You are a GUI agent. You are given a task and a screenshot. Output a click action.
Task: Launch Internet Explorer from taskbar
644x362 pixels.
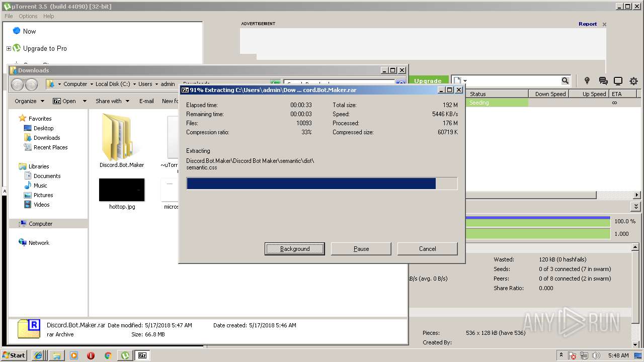pyautogui.click(x=38, y=355)
